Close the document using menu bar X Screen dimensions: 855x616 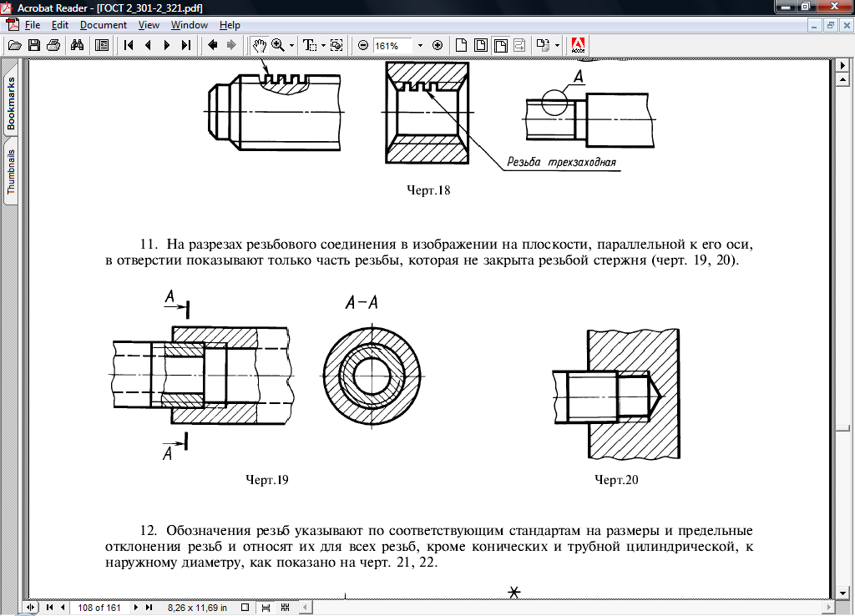click(x=847, y=25)
